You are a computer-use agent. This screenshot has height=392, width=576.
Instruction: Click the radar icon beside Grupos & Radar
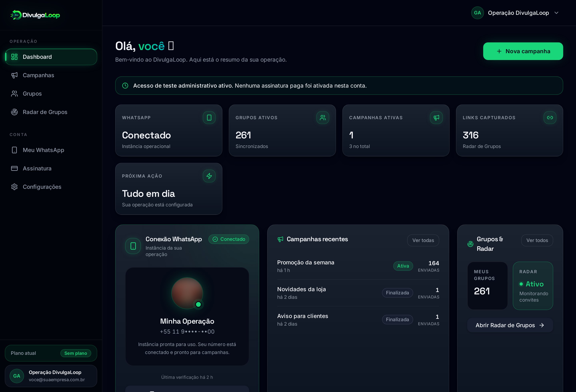[x=470, y=244]
